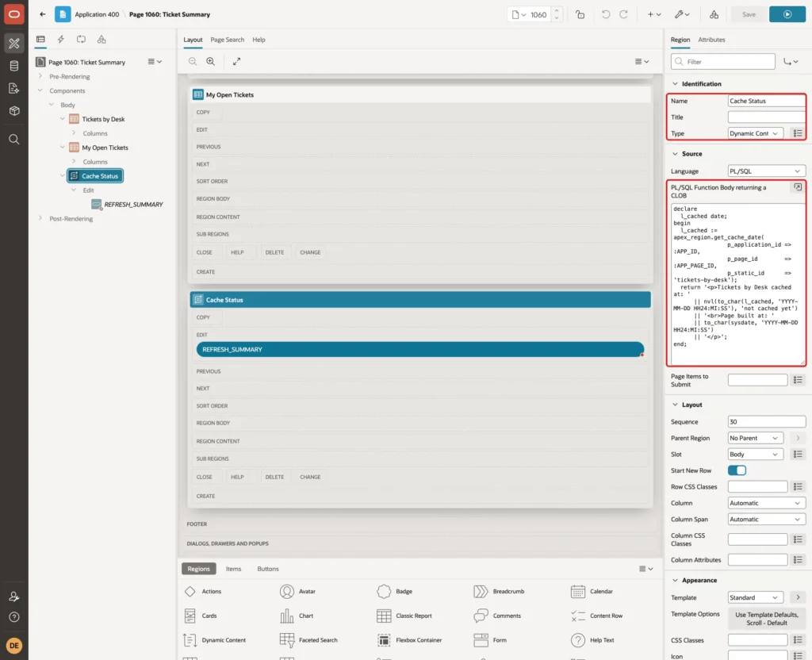Increment the page number stepper
Image resolution: width=812 pixels, height=660 pixels.
click(x=557, y=11)
